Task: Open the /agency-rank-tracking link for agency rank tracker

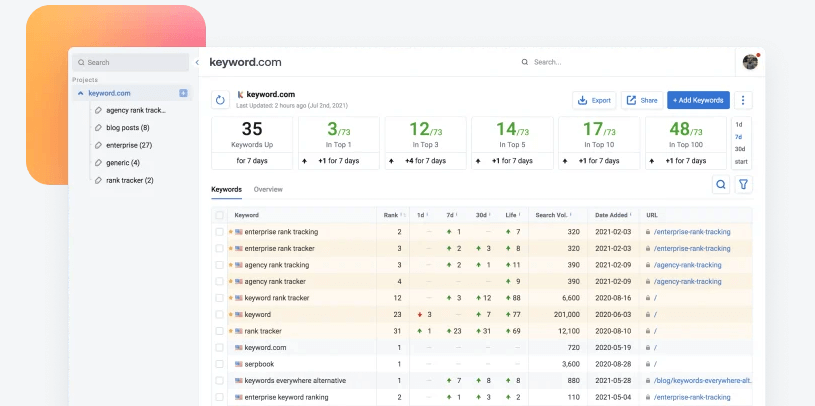Action: (688, 281)
